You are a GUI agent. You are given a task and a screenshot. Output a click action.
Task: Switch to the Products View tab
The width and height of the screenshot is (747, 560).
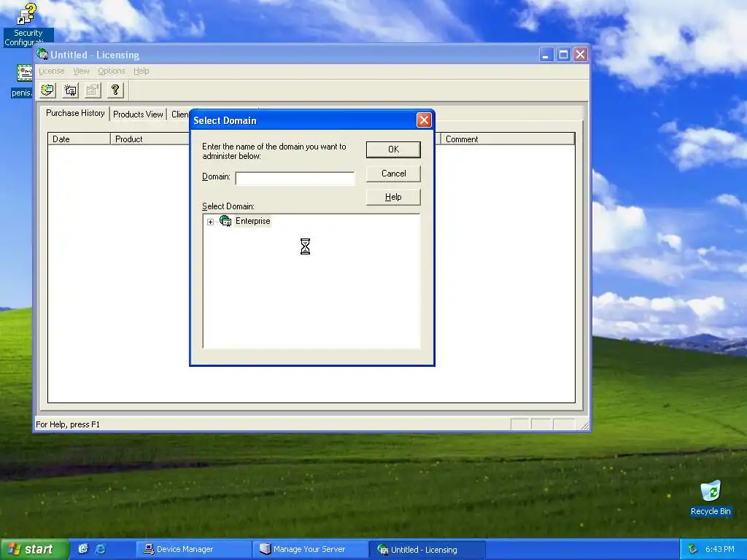pos(138,114)
